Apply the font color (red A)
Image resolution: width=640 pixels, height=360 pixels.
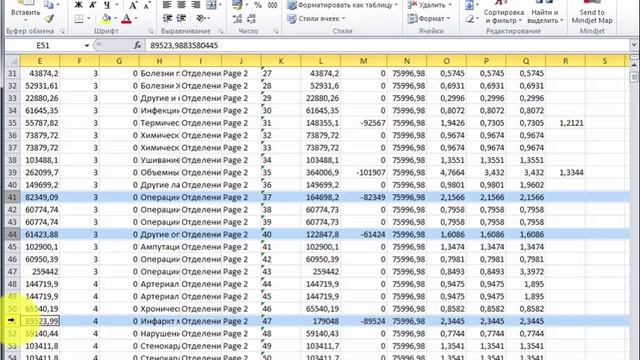pos(127,19)
